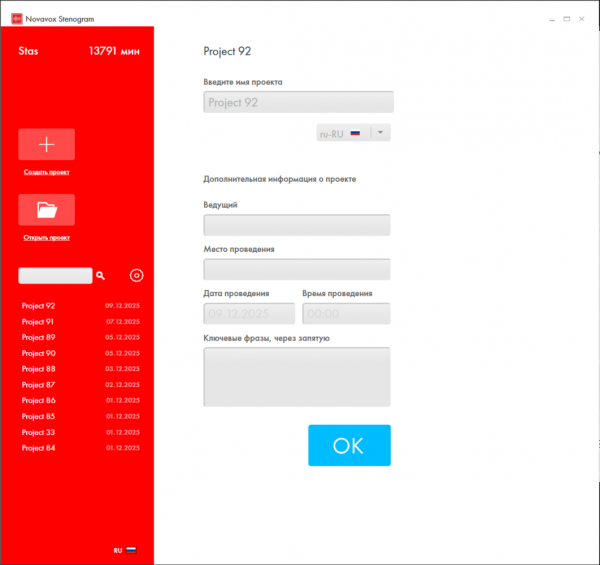Click the "Создать проект" link
Screen dimensions: 600x565
(x=46, y=172)
